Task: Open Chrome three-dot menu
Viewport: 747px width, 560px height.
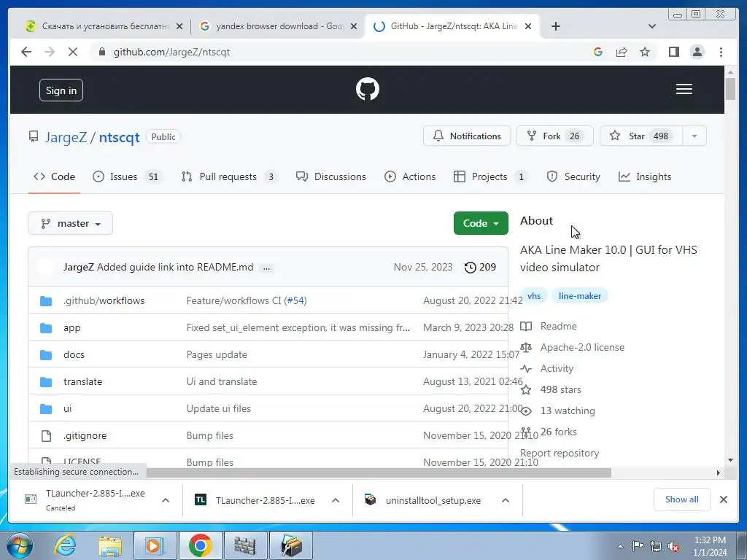Action: point(721,52)
